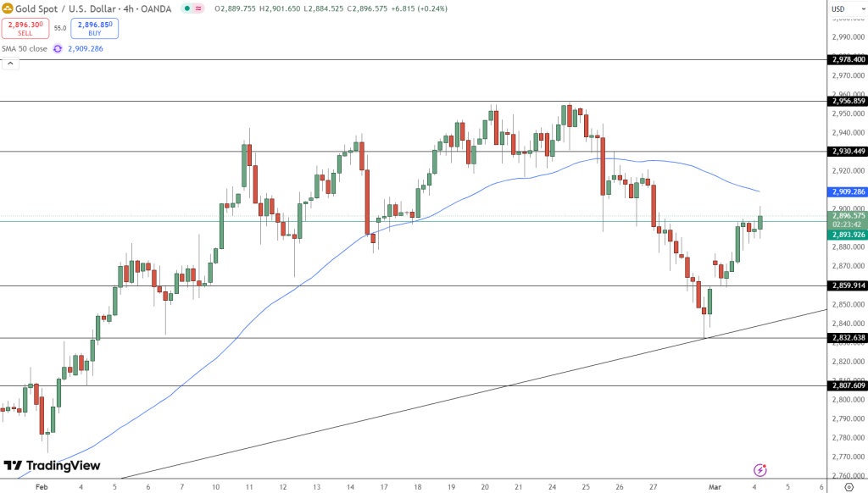Select the SMA 50 close indicator legend
Screen dimensions: 868x493
25,48
